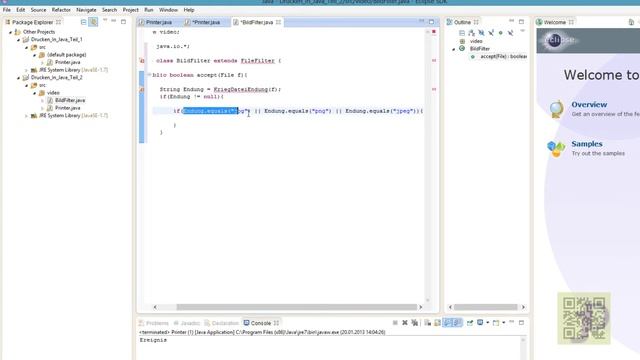Toggle Hide Fields in Outline
The width and height of the screenshot is (640, 360).
(481, 33)
